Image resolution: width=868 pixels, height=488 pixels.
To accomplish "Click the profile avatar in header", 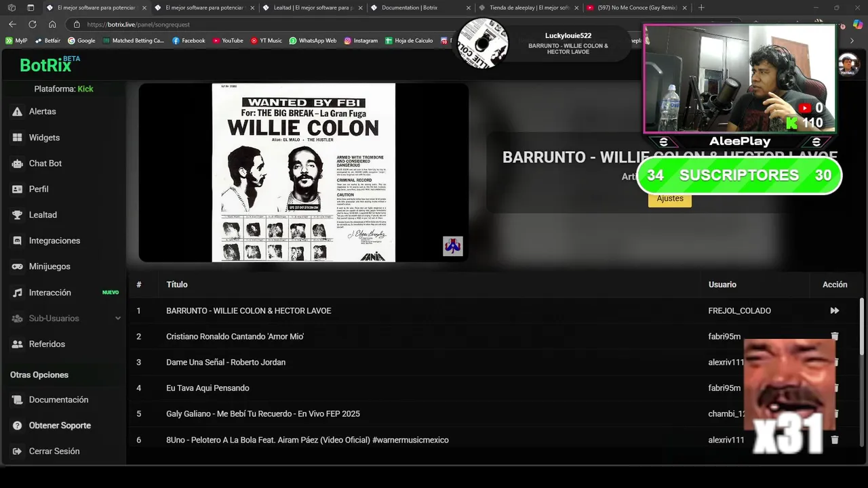I will click(x=848, y=65).
